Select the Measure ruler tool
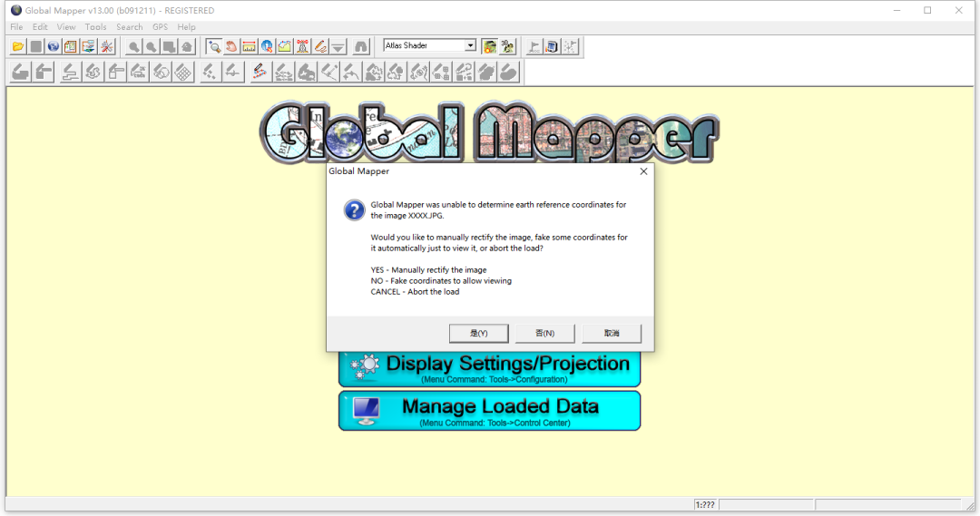Viewport: 980px width, 516px height. [x=249, y=46]
